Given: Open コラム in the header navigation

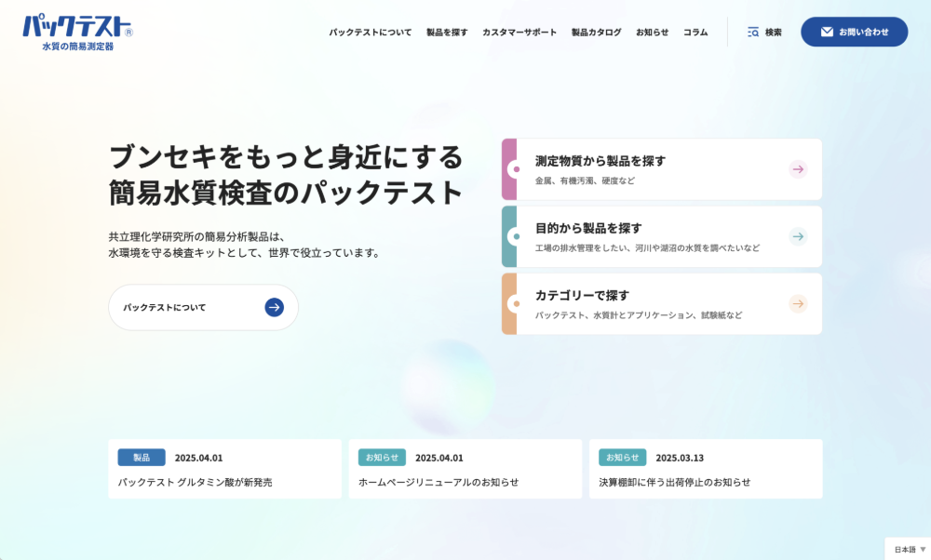Looking at the screenshot, I should coord(695,32).
